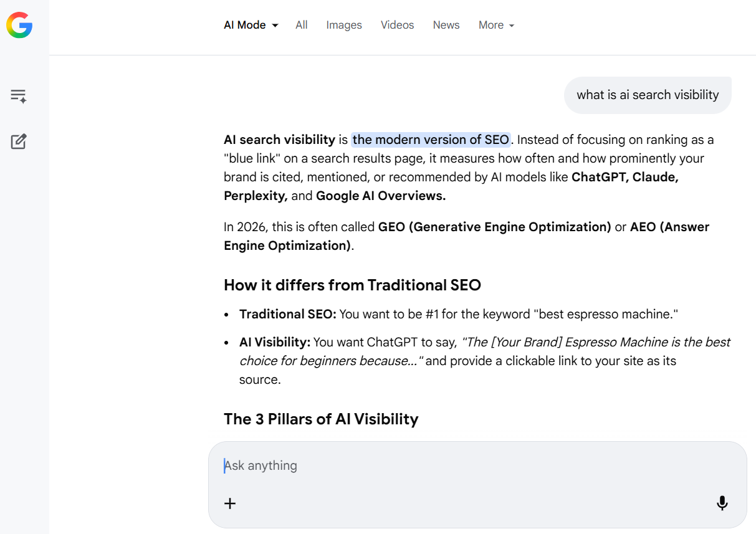Click the bold 'Google AI Overviews' text
This screenshot has width=756, height=534.
[x=380, y=195]
